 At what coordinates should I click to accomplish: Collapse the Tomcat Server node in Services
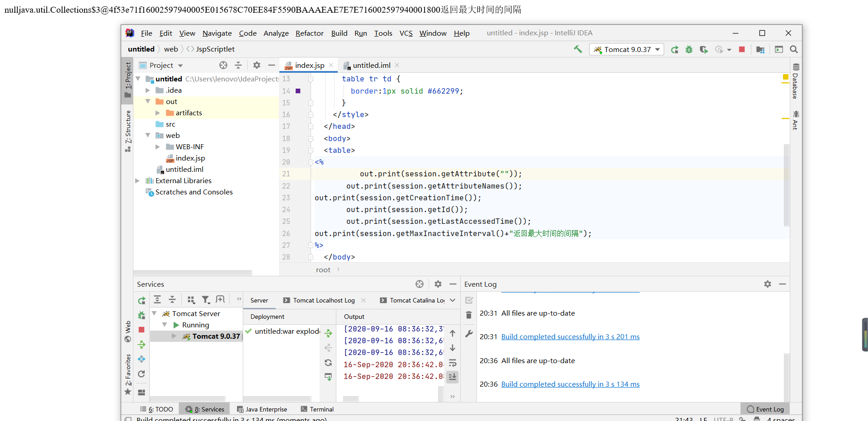pyautogui.click(x=154, y=313)
